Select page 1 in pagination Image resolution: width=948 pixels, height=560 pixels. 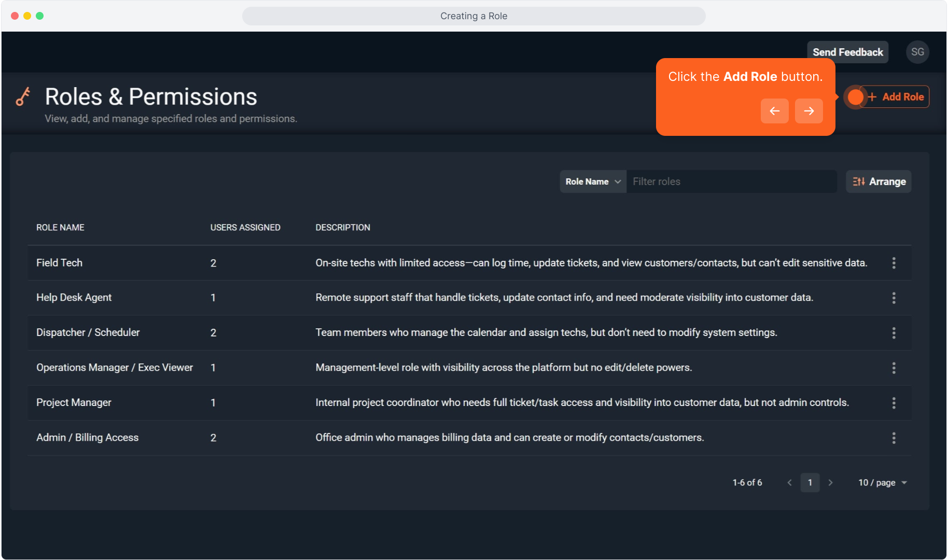(810, 483)
